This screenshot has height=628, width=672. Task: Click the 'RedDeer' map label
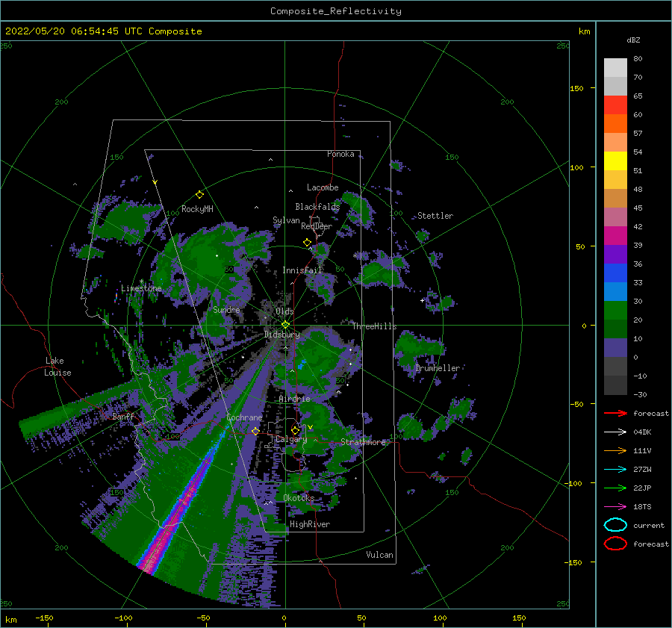[x=317, y=226]
